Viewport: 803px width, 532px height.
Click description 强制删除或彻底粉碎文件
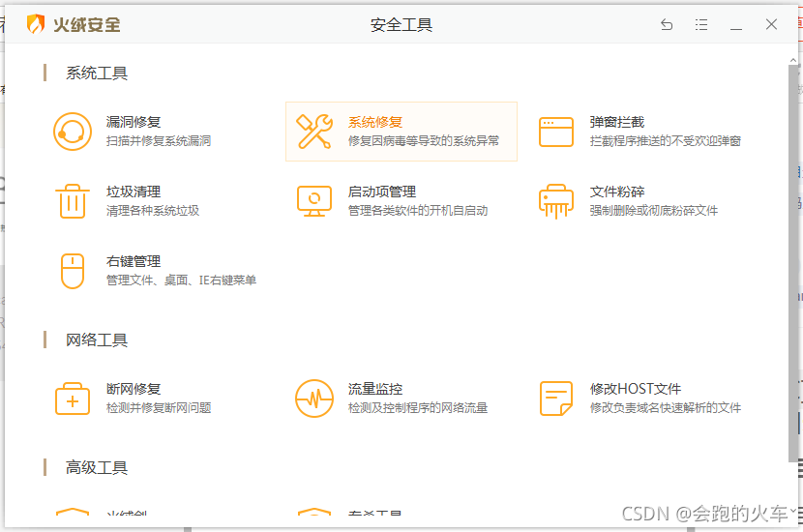pos(653,211)
